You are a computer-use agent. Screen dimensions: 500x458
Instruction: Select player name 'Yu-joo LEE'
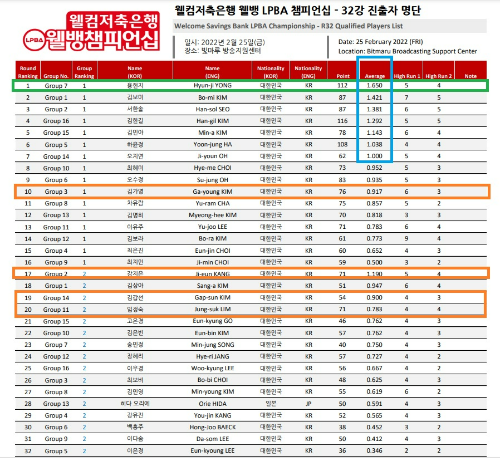click(212, 227)
